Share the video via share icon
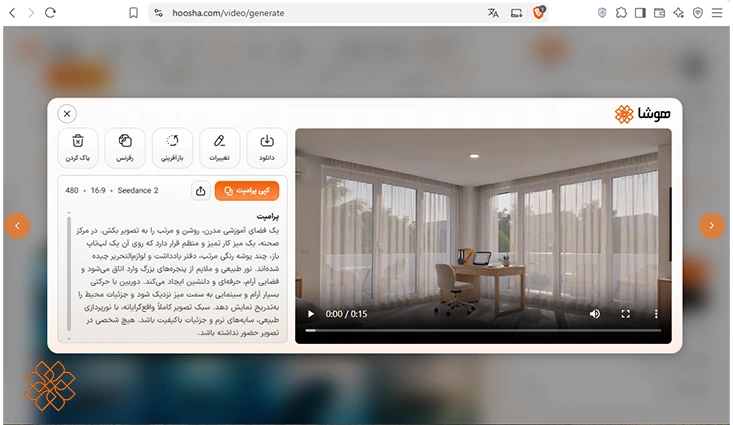733x425 pixels. 201,191
